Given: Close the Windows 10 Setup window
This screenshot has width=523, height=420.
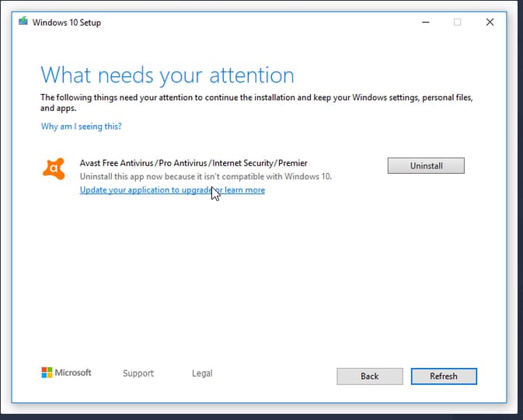Looking at the screenshot, I should (490, 23).
